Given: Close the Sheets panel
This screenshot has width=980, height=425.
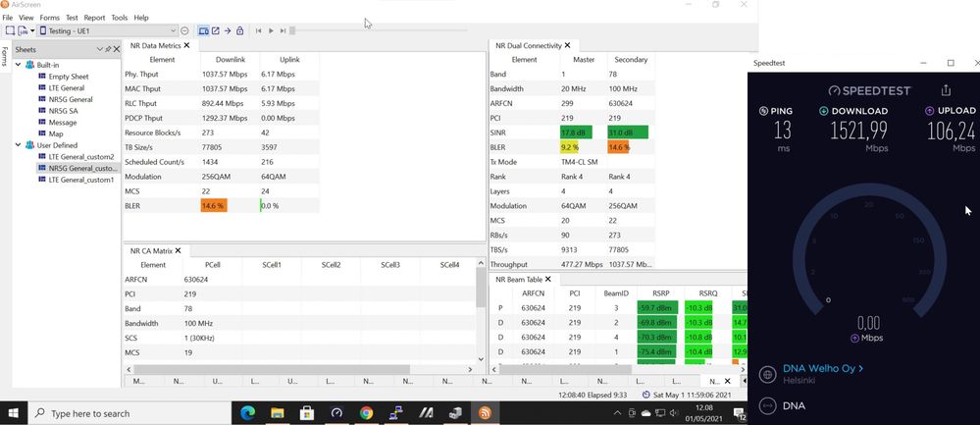Looking at the screenshot, I should point(117,49).
